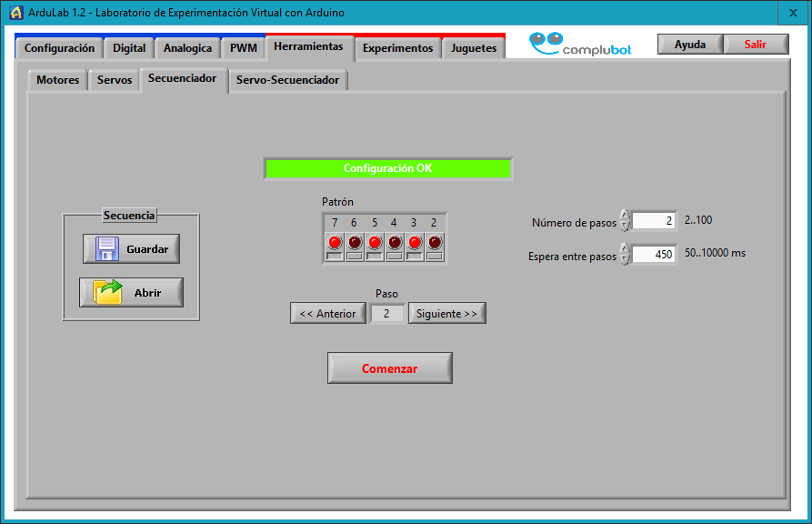
Task: Switch to the Servo-Secuenciador subtab
Action: point(287,80)
